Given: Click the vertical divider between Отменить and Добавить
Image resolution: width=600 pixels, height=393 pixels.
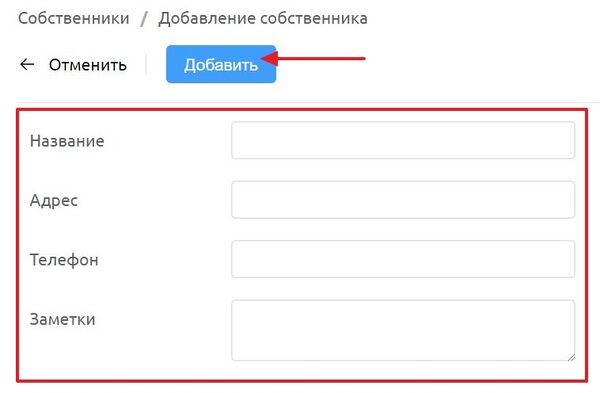Looking at the screenshot, I should [x=146, y=64].
